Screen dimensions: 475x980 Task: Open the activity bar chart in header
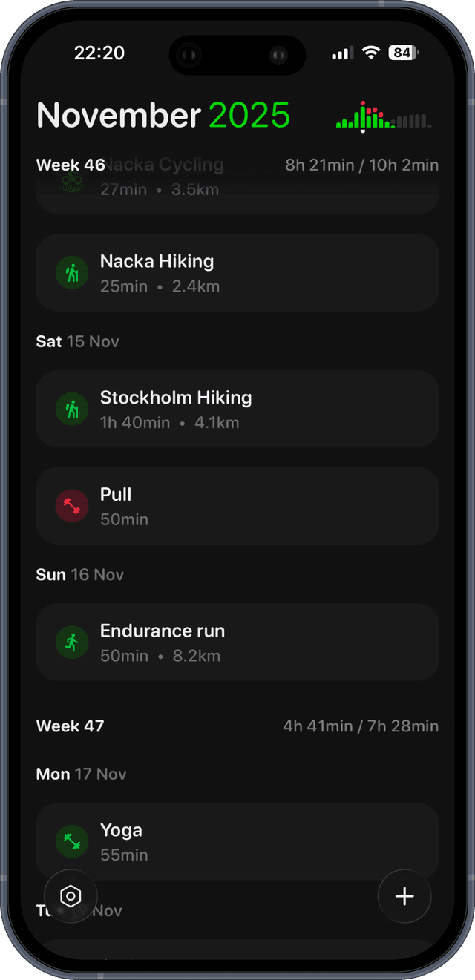click(x=383, y=116)
